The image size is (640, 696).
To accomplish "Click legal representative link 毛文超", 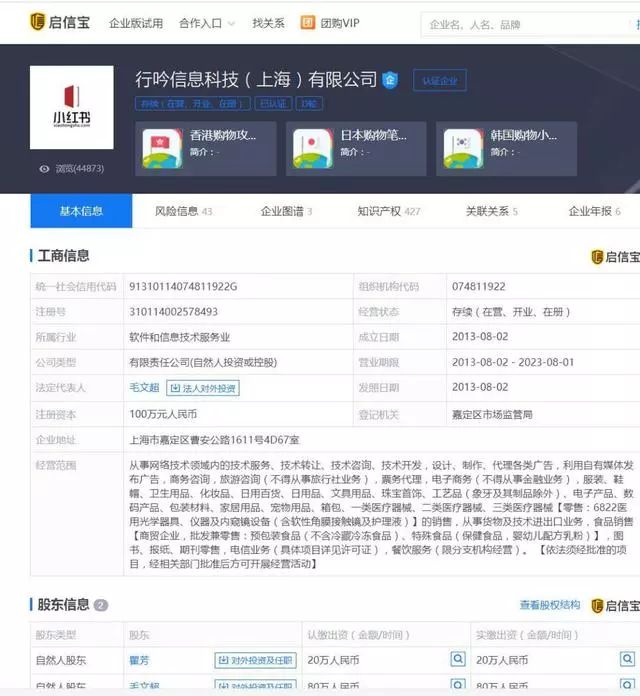I will point(144,388).
